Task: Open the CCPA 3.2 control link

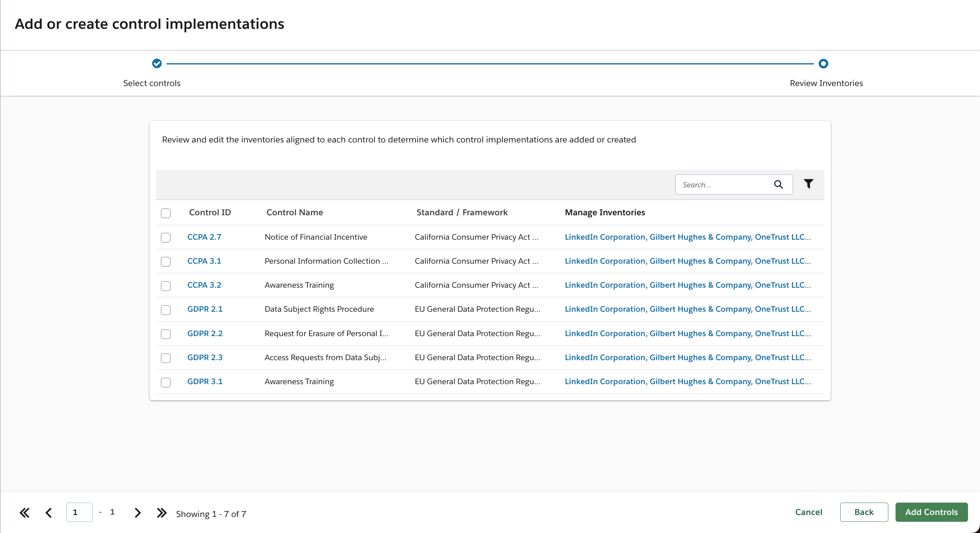Action: 204,285
